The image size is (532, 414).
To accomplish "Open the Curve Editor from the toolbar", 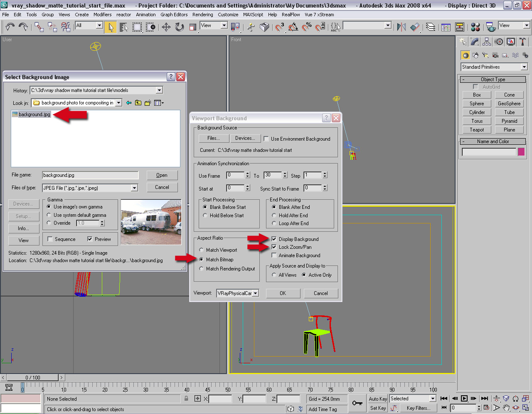I will (x=446, y=26).
